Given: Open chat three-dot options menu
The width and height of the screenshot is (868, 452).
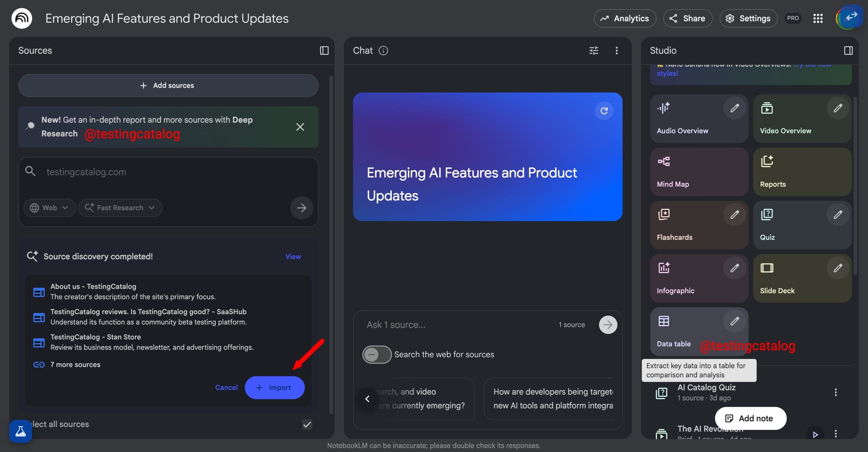Looking at the screenshot, I should click(616, 51).
